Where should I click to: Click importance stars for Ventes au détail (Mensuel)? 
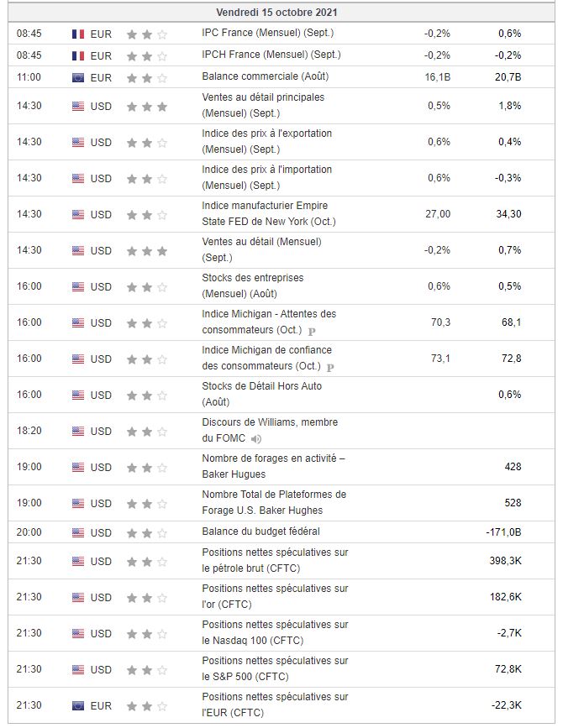[146, 250]
